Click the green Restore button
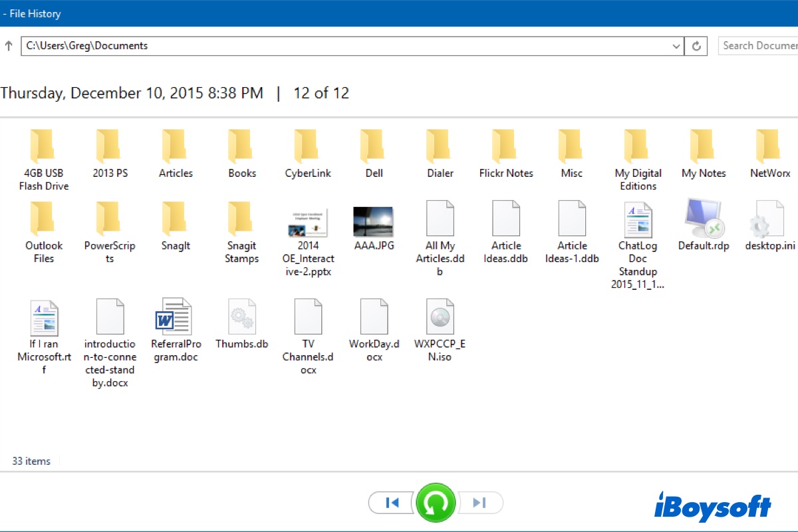 tap(436, 503)
